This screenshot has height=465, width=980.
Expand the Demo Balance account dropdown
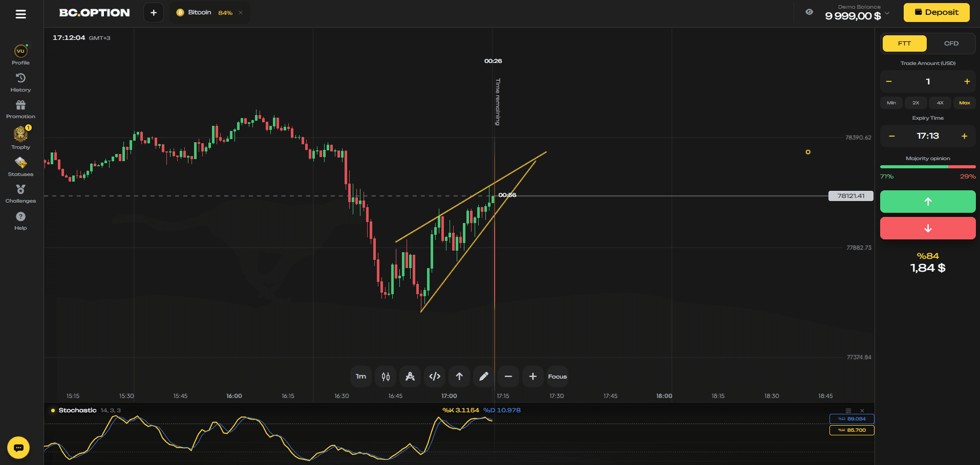point(887,13)
